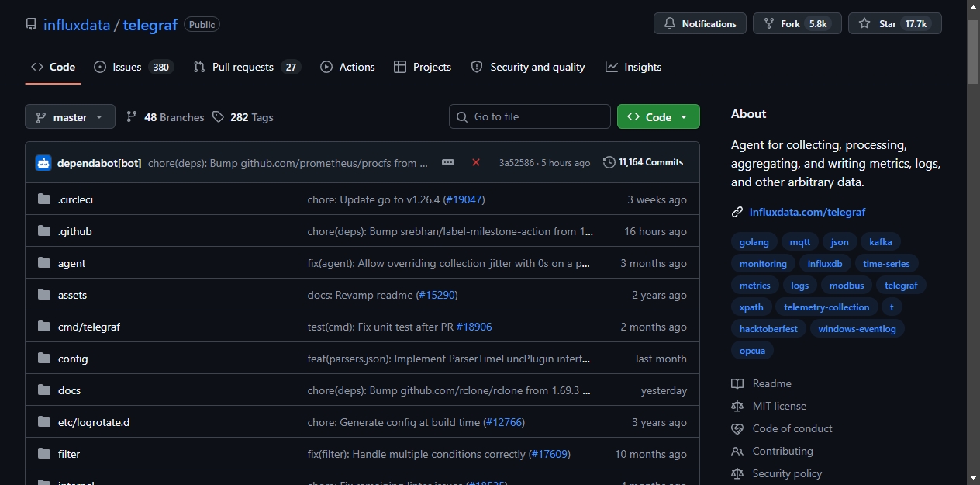Open latest commit message about prometheus/procfs

[288, 163]
